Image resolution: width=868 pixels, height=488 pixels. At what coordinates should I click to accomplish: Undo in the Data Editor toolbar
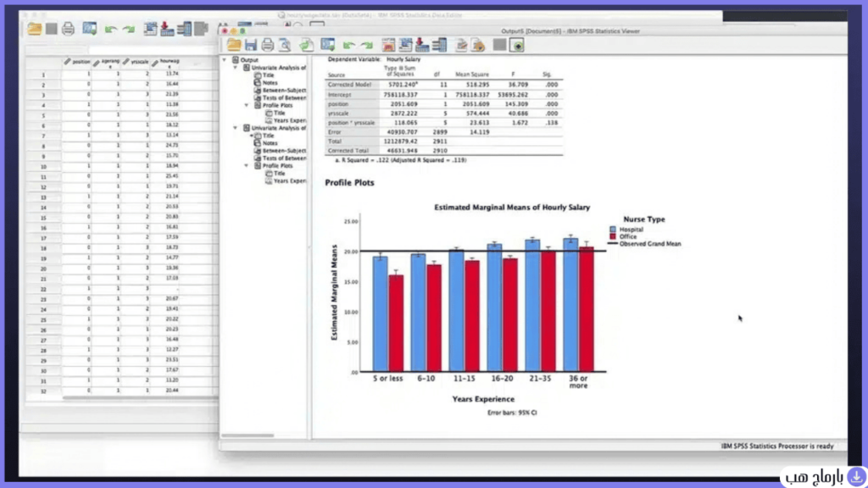pos(111,29)
